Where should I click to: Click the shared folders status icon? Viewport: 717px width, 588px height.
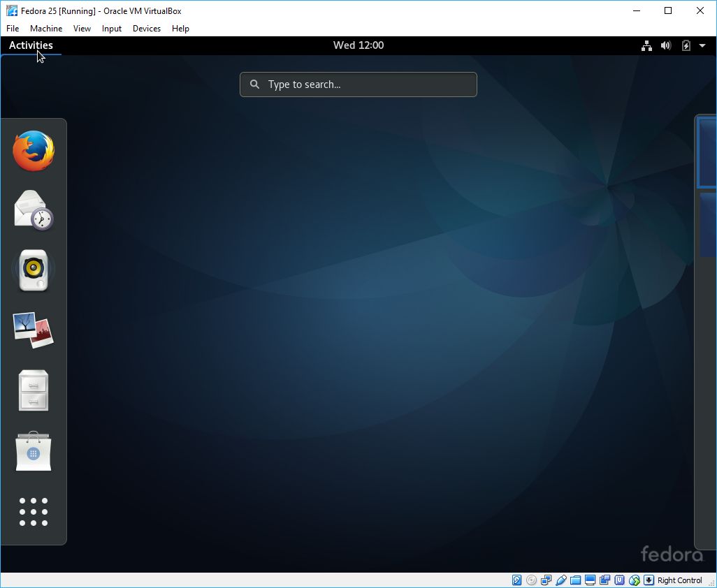(x=574, y=580)
